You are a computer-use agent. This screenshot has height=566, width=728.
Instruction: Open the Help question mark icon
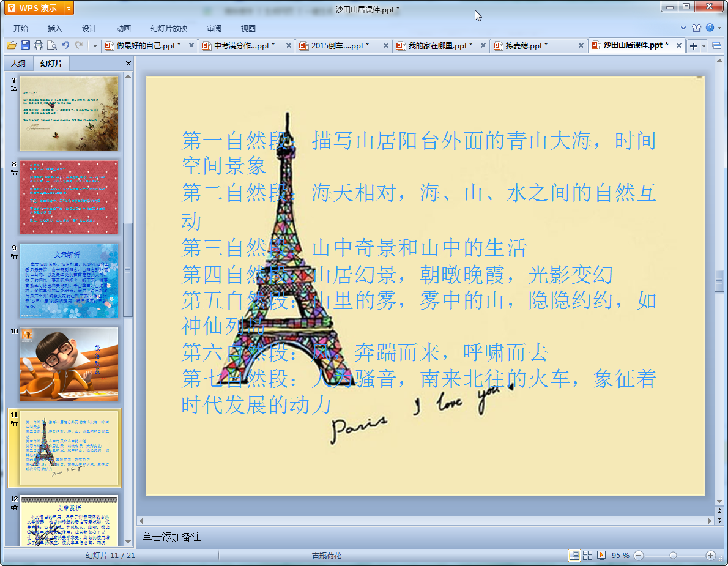[x=710, y=28]
